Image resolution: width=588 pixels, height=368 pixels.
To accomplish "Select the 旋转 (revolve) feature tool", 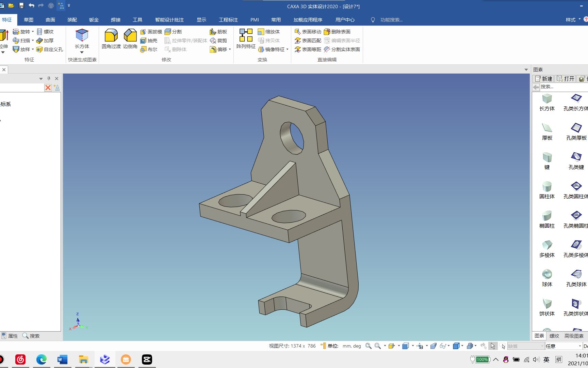I will pos(21,32).
